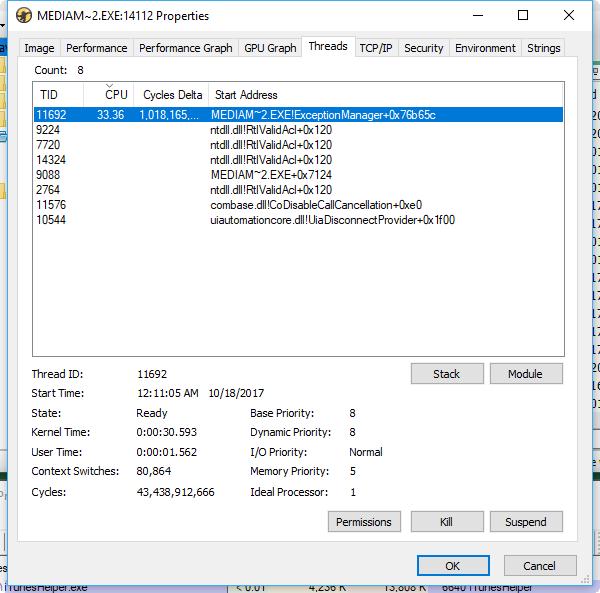Click the Cycles Delta column header
600x593 pixels.
tap(172, 95)
